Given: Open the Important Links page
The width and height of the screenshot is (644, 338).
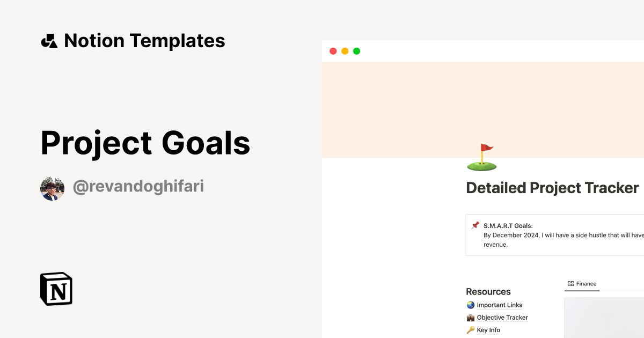Looking at the screenshot, I should click(x=500, y=305).
